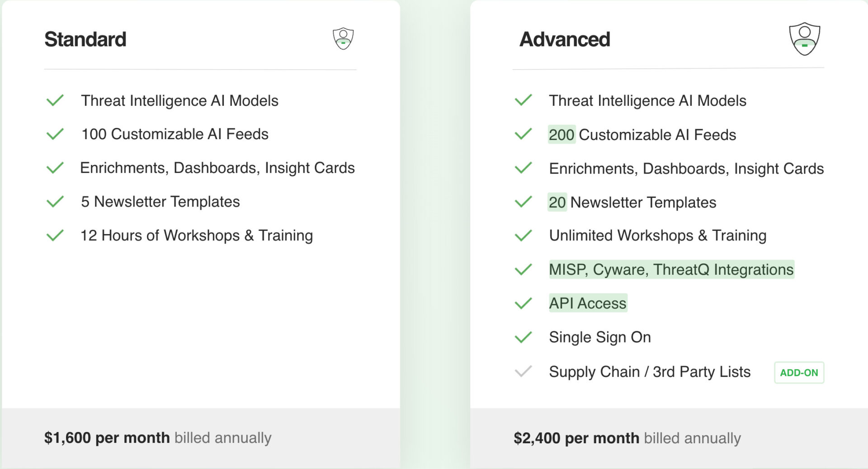Click the API Access highlighted label

pos(588,303)
